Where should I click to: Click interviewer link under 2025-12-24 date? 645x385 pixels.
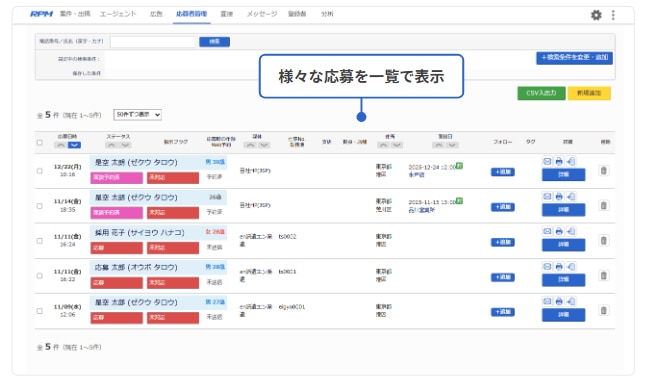[x=416, y=175]
